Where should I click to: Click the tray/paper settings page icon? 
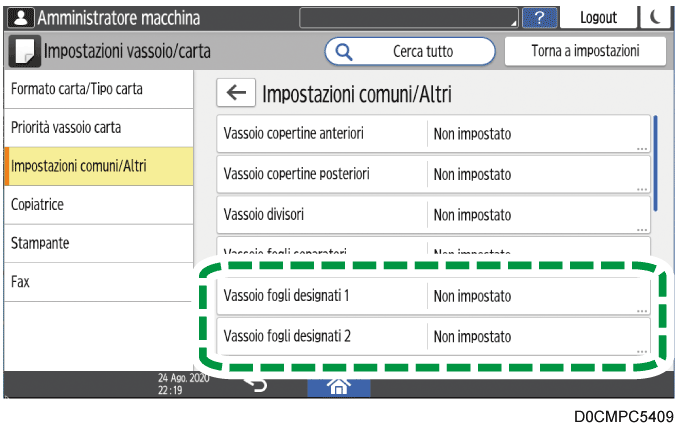24,51
